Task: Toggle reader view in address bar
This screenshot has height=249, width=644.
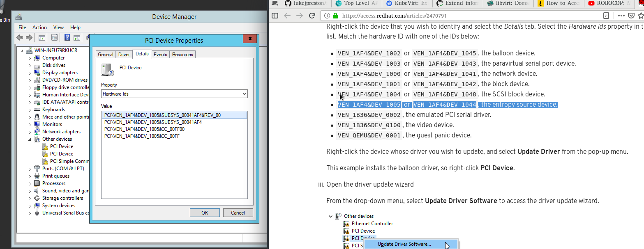Action: 606,16
